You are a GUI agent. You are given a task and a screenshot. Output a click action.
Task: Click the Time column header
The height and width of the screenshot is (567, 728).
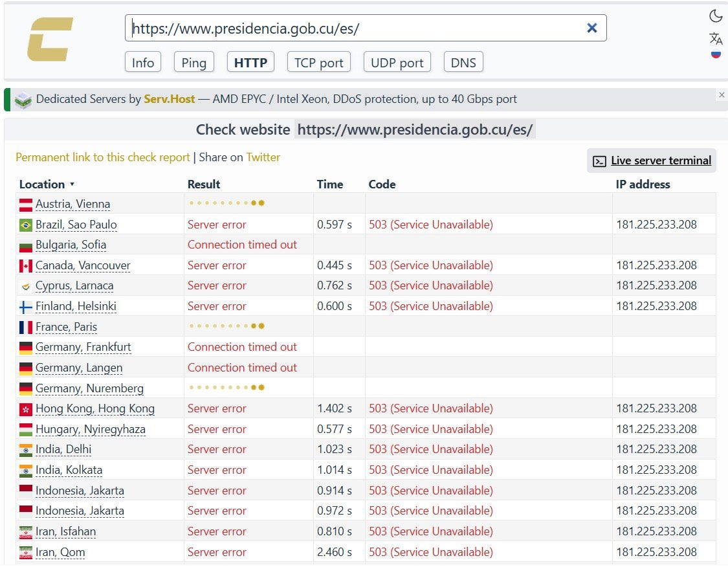point(329,184)
